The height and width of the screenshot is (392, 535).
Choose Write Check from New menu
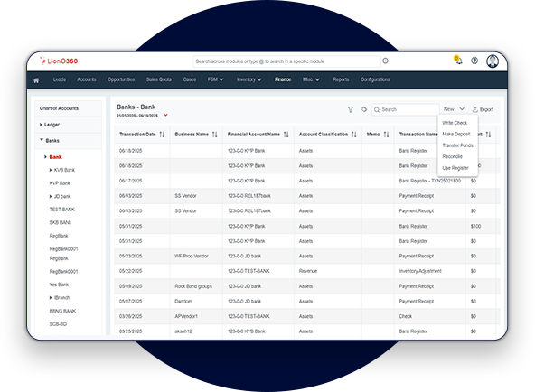[x=455, y=123]
